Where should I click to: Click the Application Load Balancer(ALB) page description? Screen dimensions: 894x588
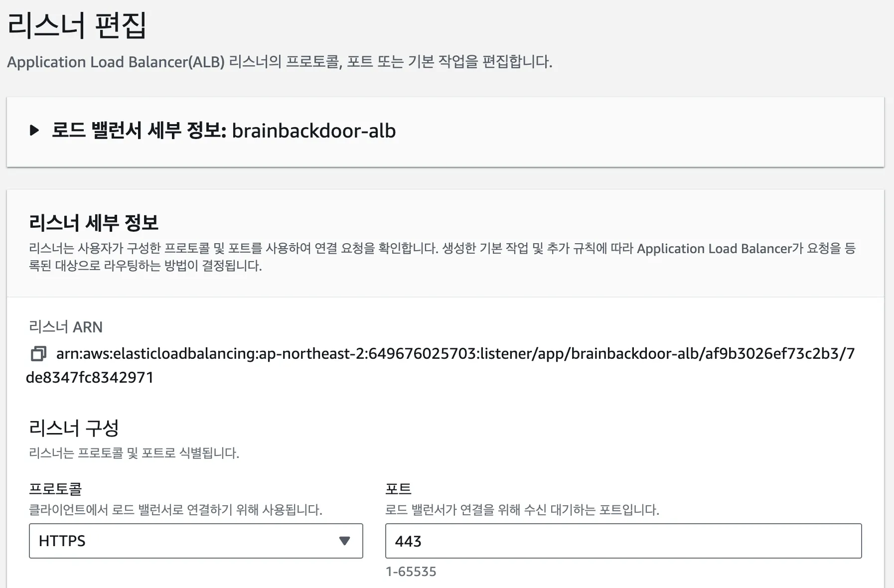(x=279, y=62)
